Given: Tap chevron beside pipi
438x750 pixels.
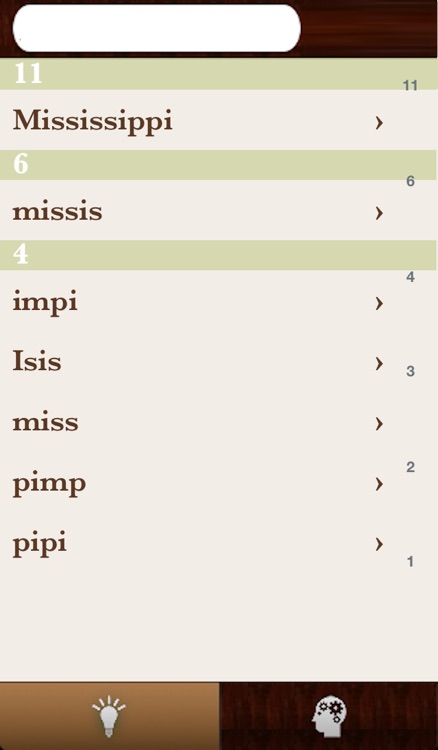Looking at the screenshot, I should coord(379,544).
